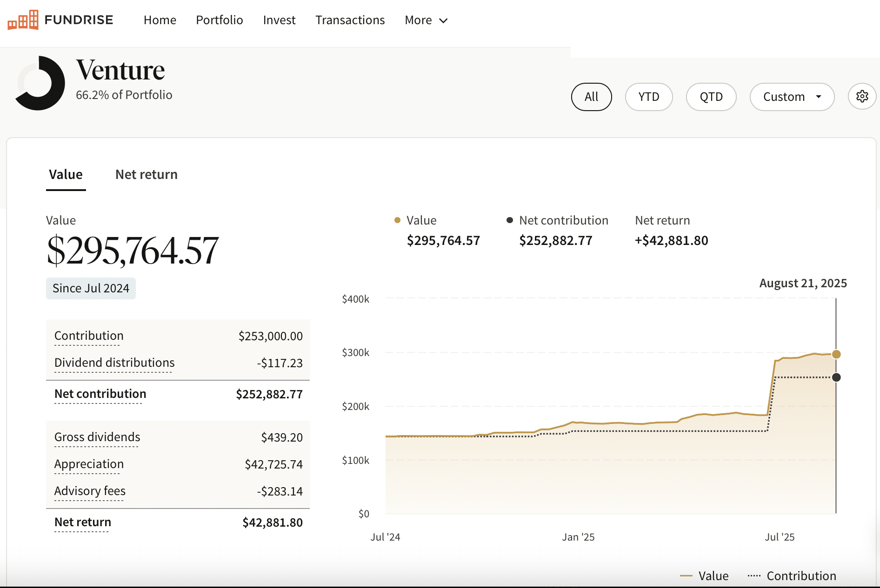This screenshot has width=880, height=588.
Task: Click the Appreciation label
Action: point(89,464)
